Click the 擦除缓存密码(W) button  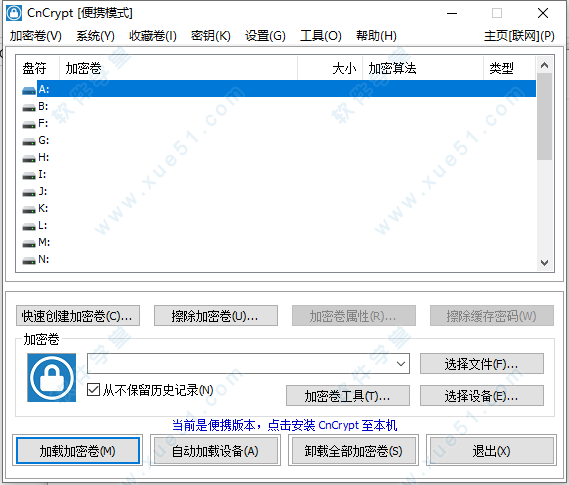(x=491, y=316)
